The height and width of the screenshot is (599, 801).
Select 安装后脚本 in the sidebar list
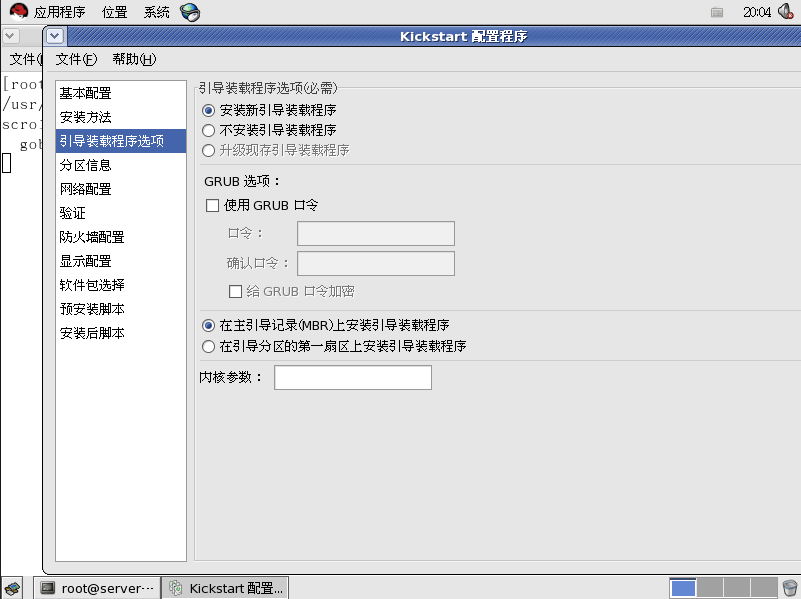click(121, 333)
